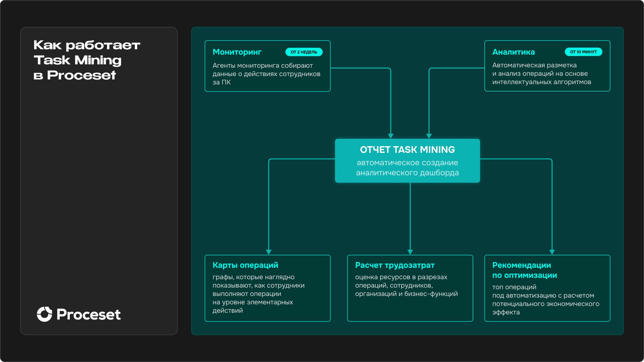
Task: Select the Мониторинг block header
Action: 237,52
